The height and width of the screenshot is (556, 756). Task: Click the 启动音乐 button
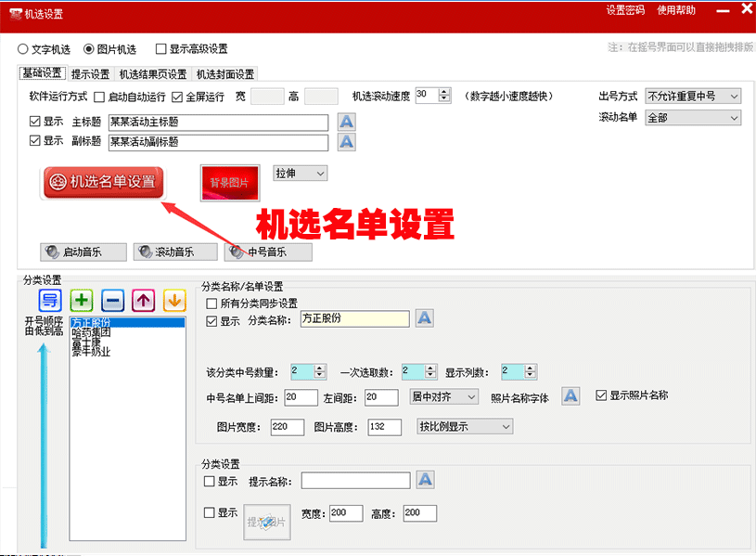[83, 252]
